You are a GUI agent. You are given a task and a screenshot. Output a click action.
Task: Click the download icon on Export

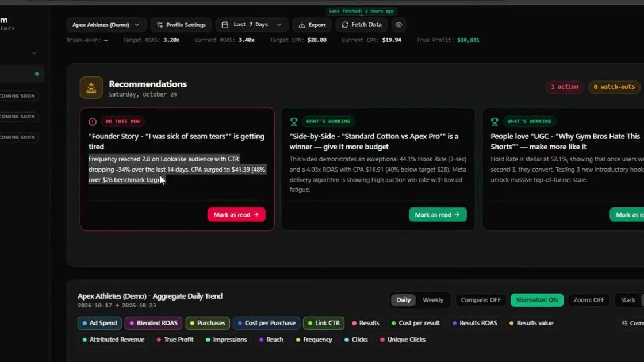302,25
